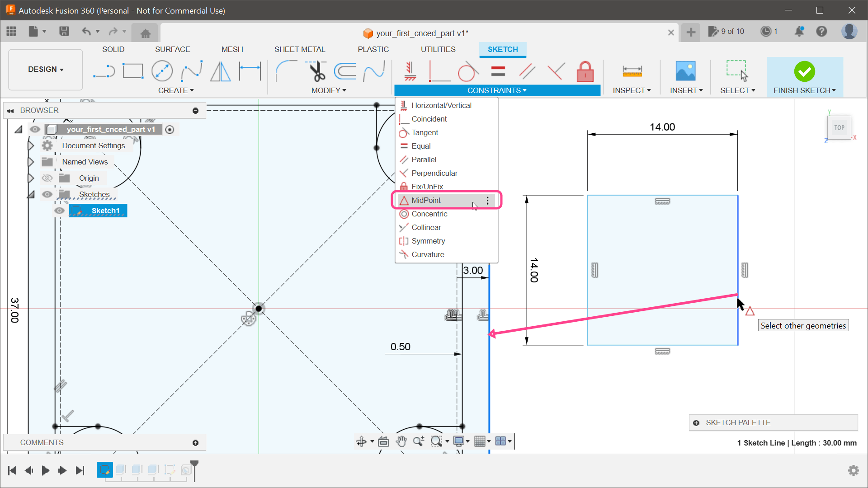Select the Rectangle sketch tool

tap(133, 71)
